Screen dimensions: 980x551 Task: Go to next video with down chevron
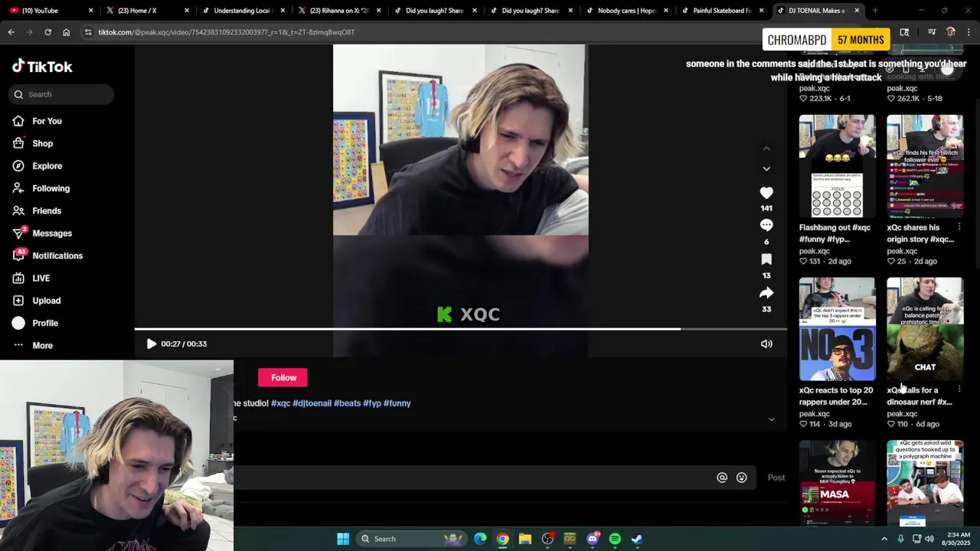[x=766, y=168]
